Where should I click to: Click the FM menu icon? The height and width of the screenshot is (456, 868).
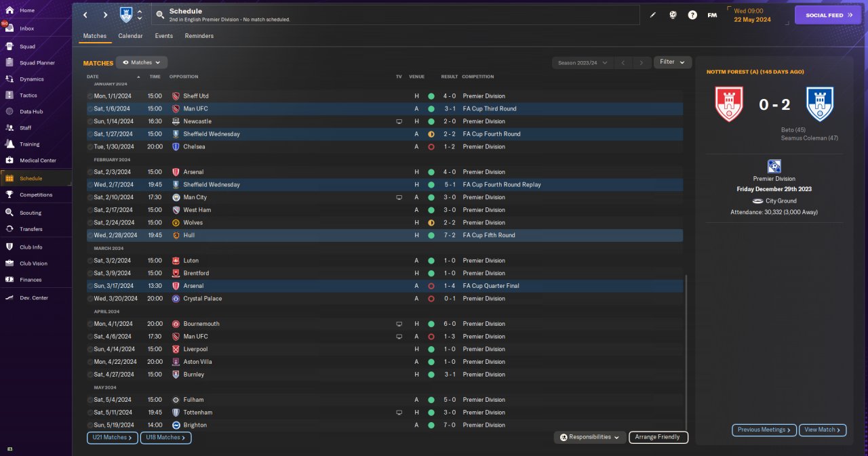pos(712,15)
